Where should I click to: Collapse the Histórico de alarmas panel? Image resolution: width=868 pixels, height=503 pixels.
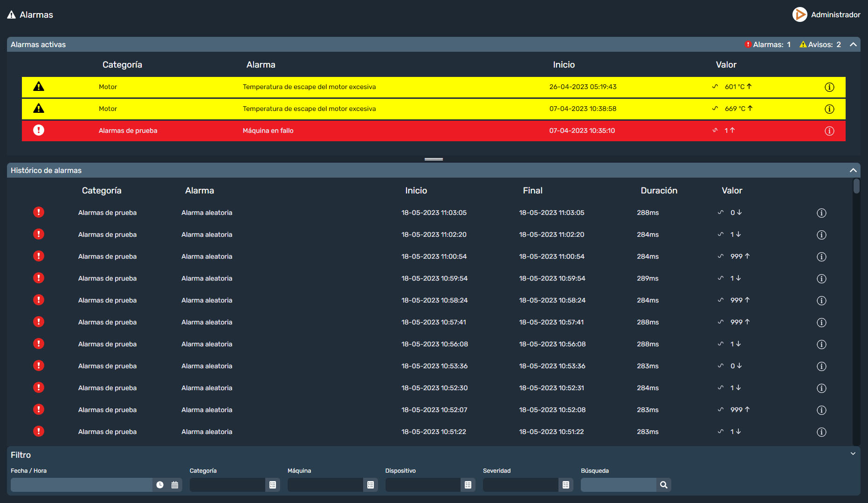point(853,170)
